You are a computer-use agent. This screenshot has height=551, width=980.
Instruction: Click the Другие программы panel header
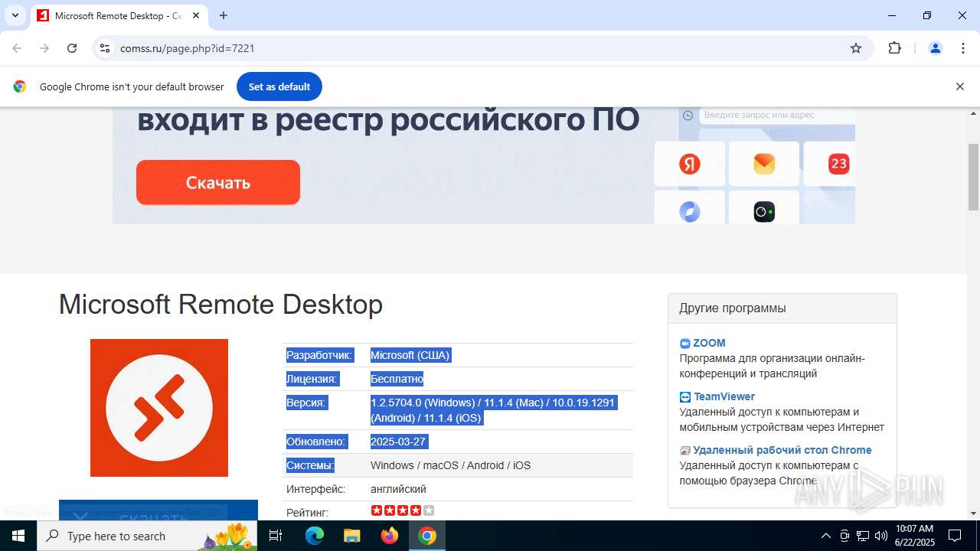[x=782, y=308]
